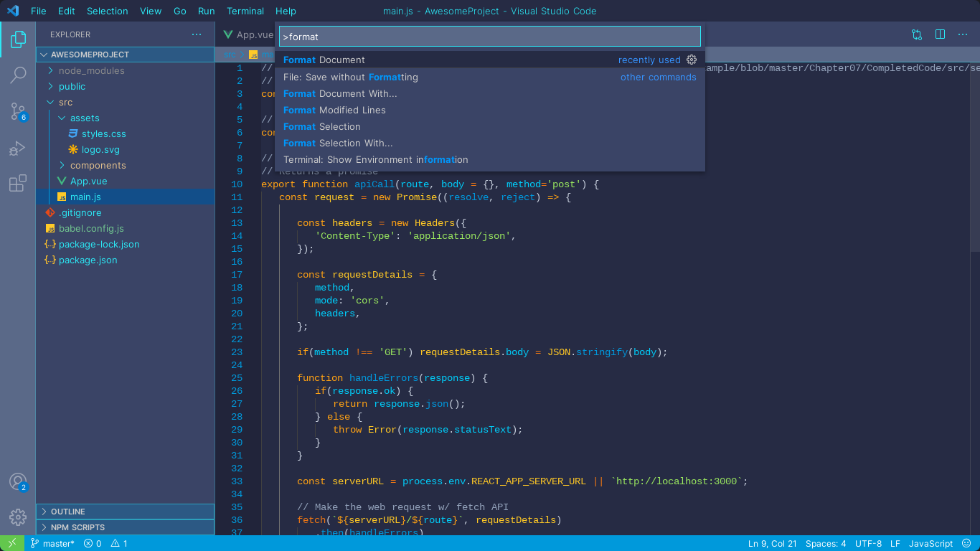Open the Search view in activity bar
The height and width of the screenshot is (551, 980).
tap(18, 75)
